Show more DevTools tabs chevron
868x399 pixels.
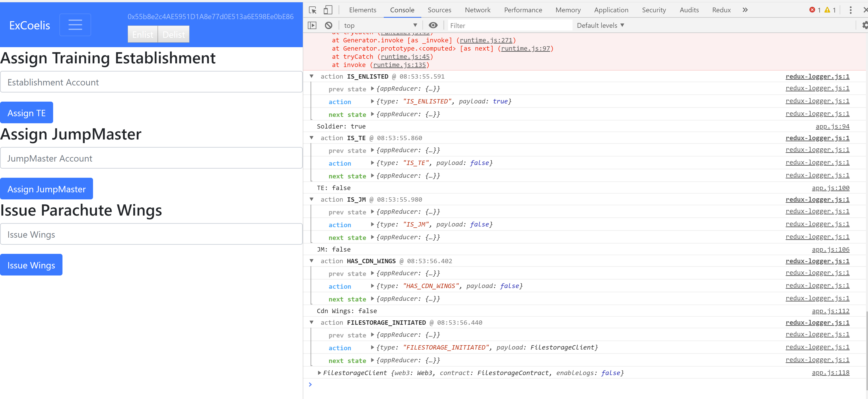[745, 10]
